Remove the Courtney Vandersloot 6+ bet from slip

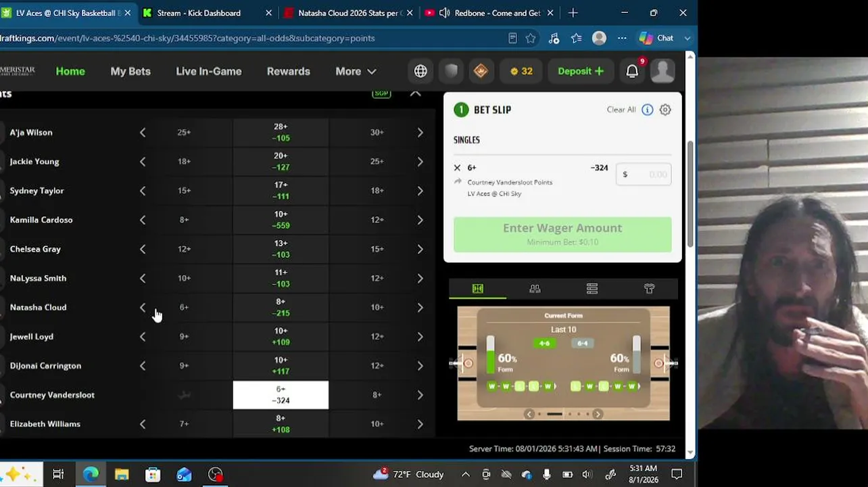pos(457,168)
